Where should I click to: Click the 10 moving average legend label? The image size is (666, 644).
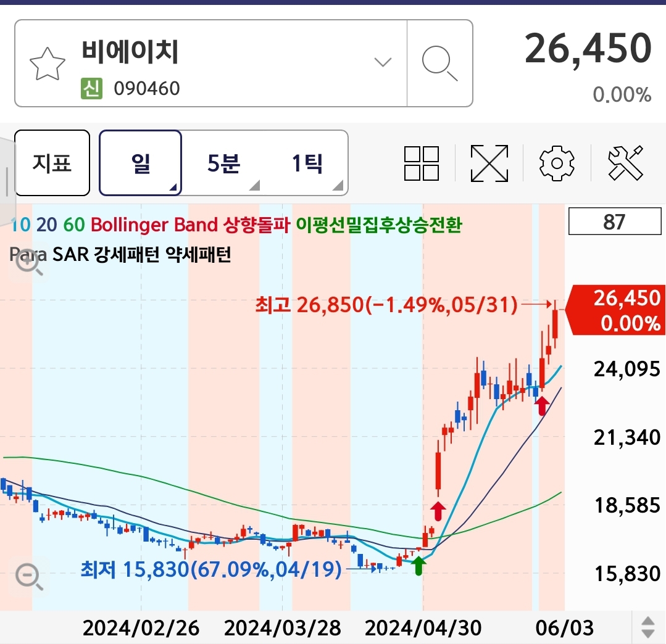click(20, 225)
